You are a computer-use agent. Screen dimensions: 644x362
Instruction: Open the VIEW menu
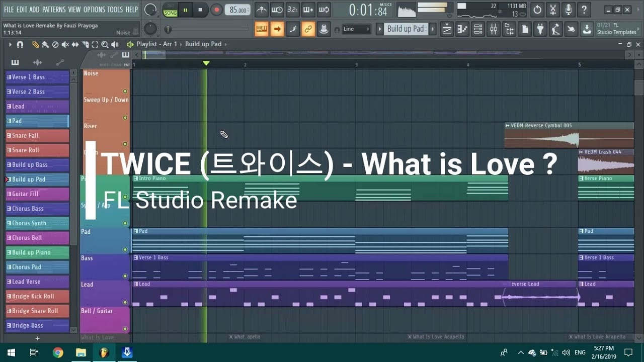click(x=74, y=10)
